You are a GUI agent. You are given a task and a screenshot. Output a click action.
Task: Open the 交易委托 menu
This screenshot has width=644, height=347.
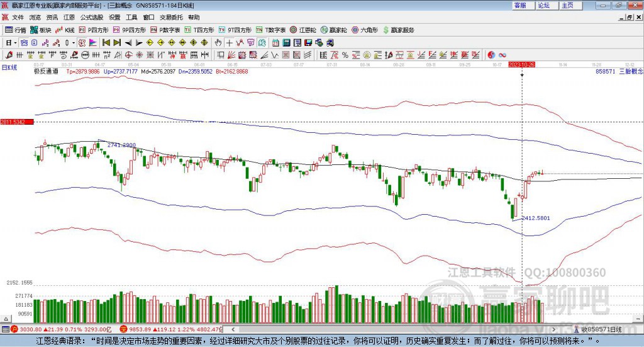(171, 17)
